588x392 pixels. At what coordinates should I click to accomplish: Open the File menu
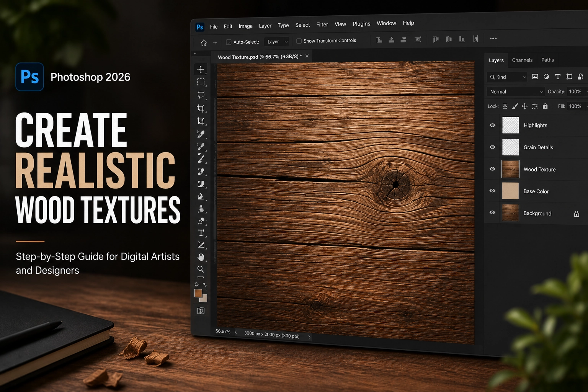214,27
